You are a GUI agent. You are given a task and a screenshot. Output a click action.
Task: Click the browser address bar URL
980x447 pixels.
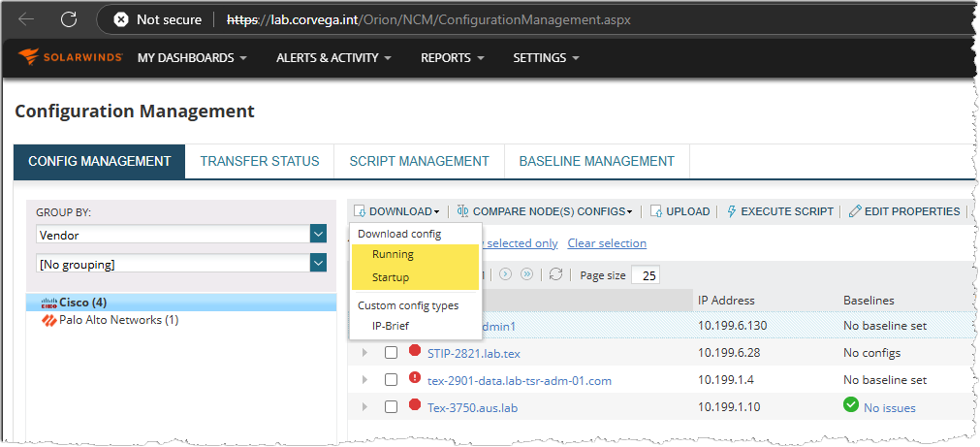[428, 20]
